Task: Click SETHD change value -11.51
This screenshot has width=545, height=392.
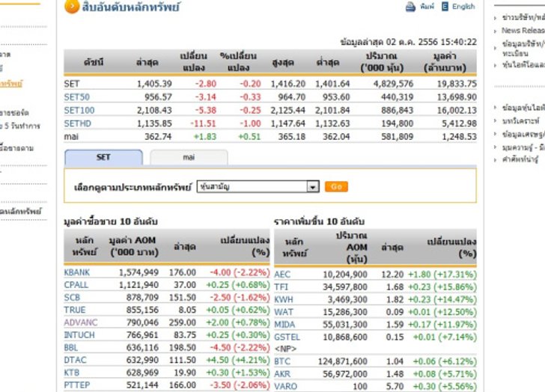Action: point(203,123)
